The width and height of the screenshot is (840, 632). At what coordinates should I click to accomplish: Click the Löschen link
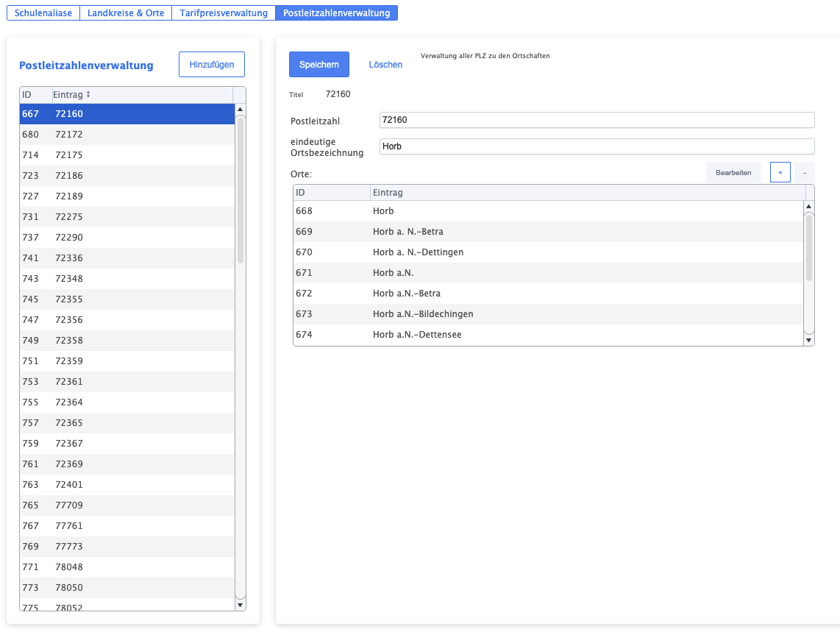coord(385,65)
